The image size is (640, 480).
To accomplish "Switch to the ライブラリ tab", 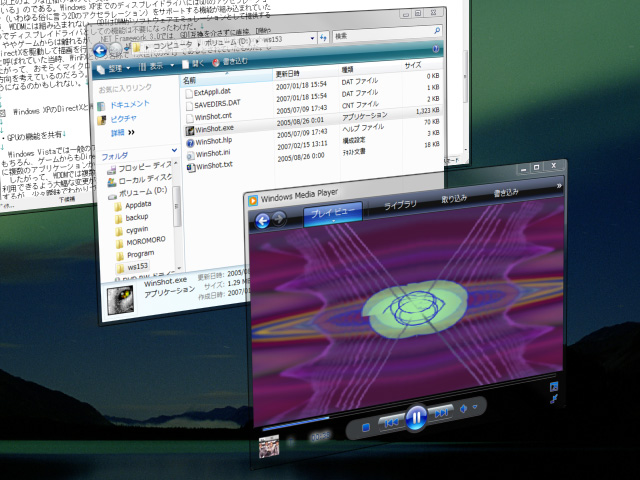I will pos(400,204).
